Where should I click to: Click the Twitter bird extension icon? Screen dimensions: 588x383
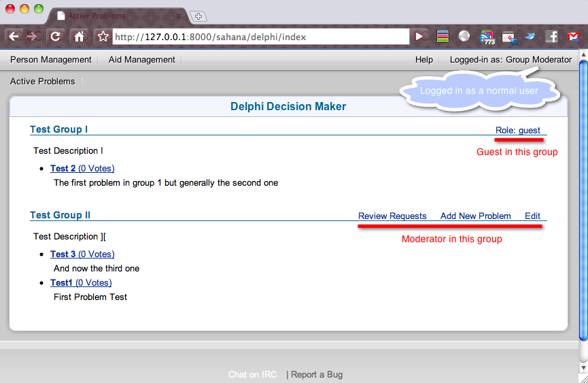point(530,37)
